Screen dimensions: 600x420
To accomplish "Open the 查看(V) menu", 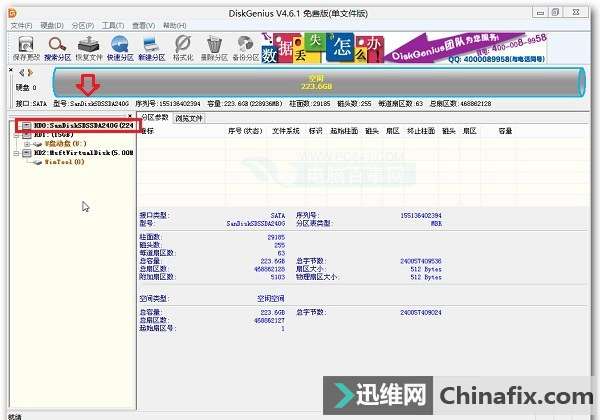I will (x=143, y=26).
